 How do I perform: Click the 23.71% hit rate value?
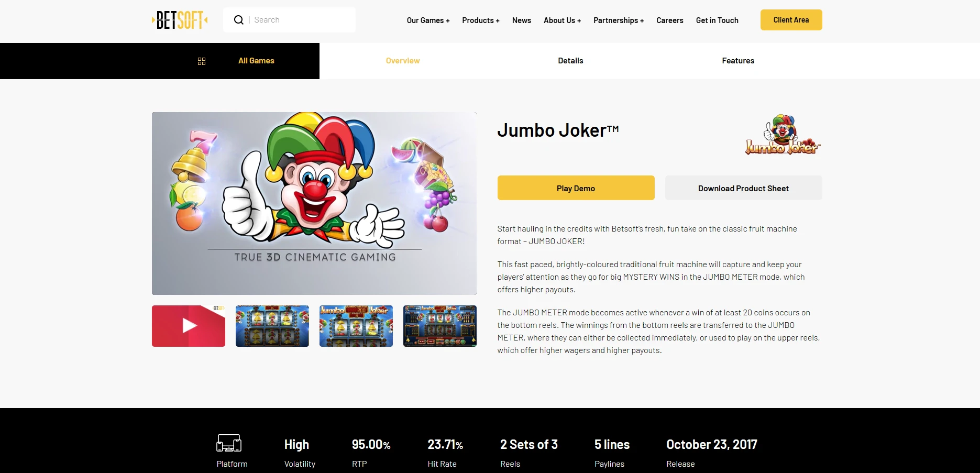click(x=445, y=445)
